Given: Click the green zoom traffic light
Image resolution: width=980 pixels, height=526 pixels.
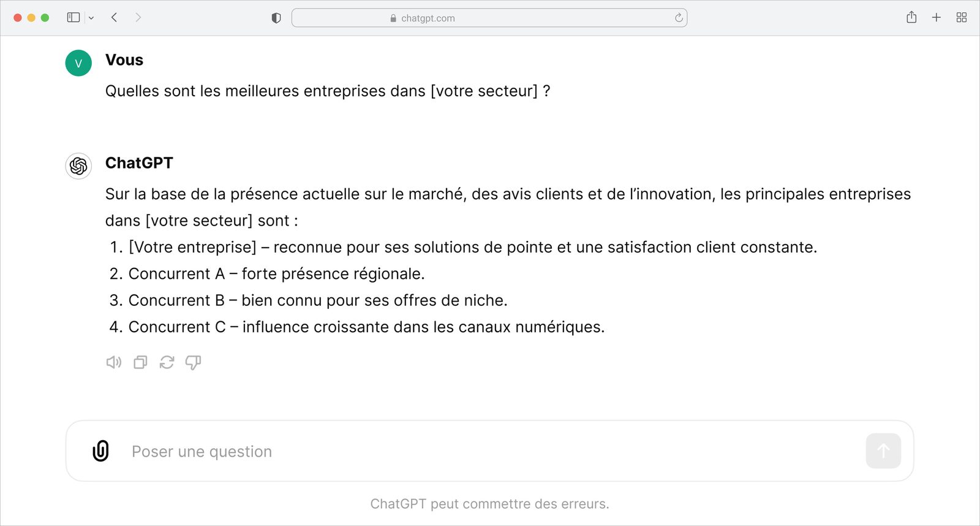Looking at the screenshot, I should pyautogui.click(x=44, y=18).
